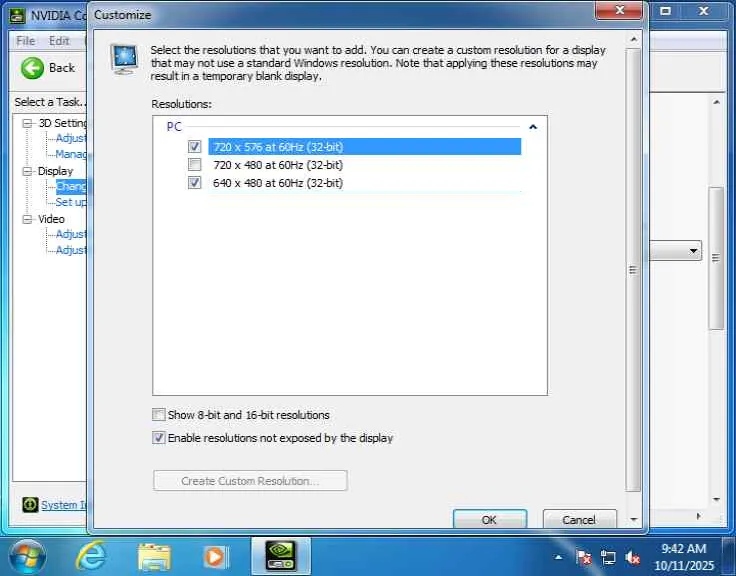Open the System Information link

tap(64, 505)
